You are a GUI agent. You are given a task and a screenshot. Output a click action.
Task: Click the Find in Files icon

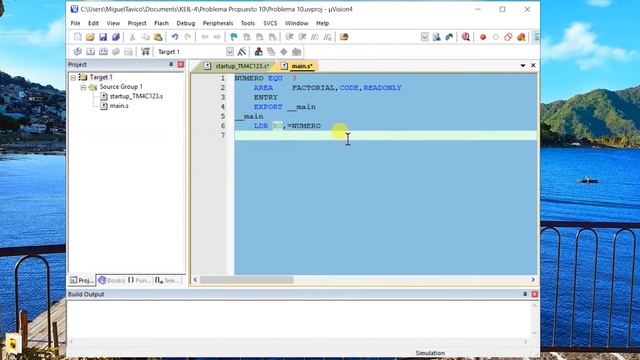[x=344, y=37]
